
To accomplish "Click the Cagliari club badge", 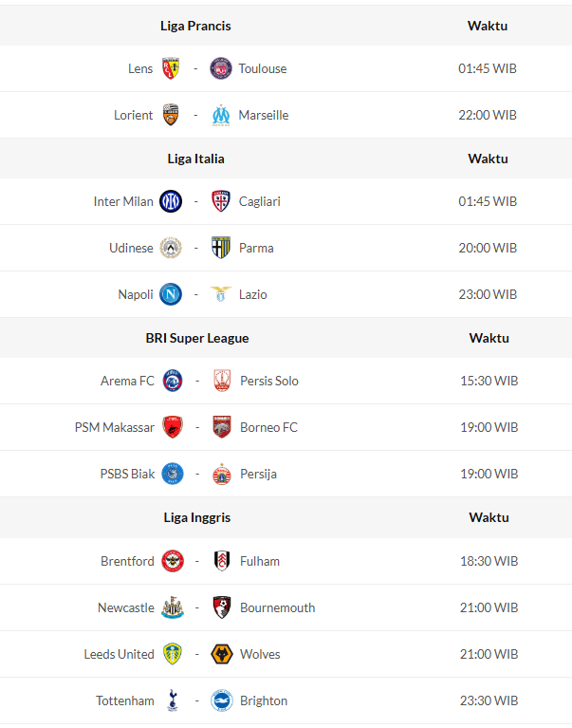I will [221, 201].
